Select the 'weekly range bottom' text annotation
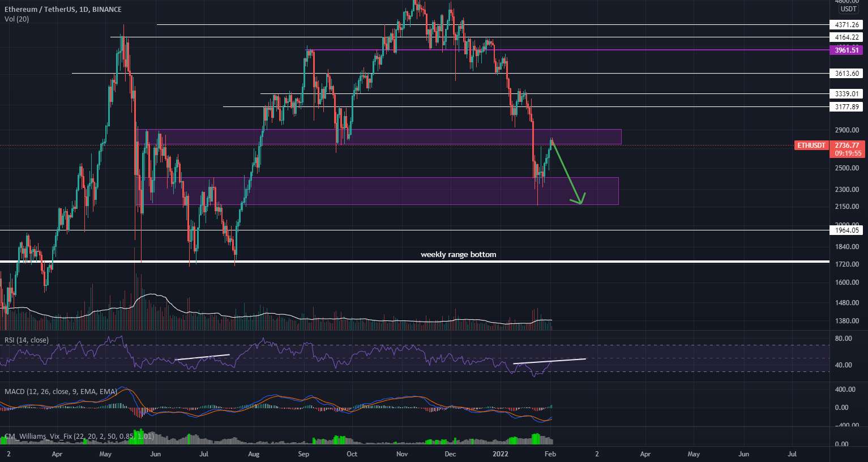868x462 pixels. tap(458, 255)
